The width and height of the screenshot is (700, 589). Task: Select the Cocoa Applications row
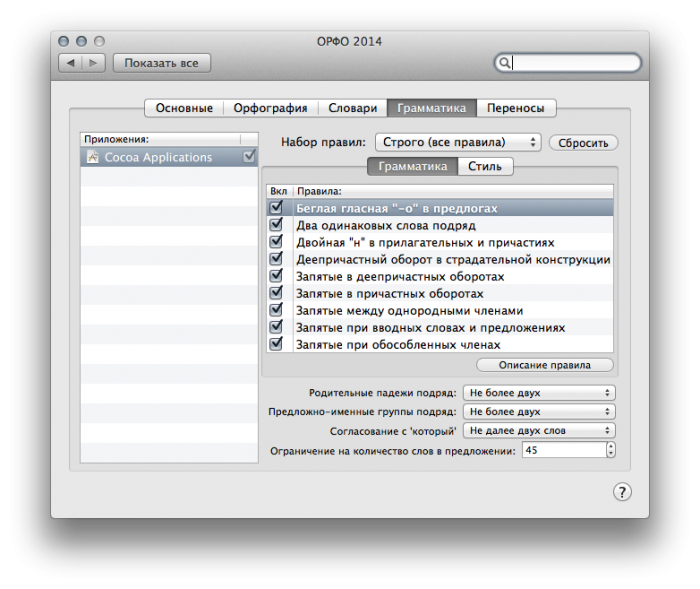click(x=169, y=157)
